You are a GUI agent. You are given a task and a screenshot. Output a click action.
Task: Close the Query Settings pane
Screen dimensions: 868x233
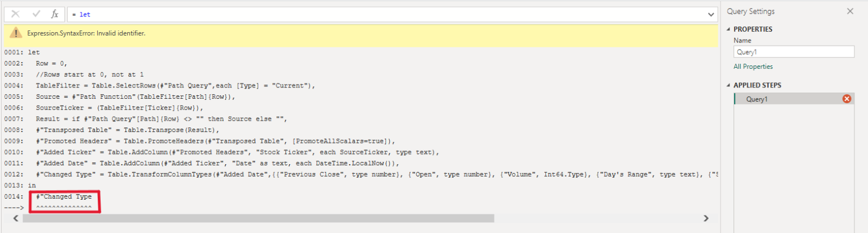850,11
